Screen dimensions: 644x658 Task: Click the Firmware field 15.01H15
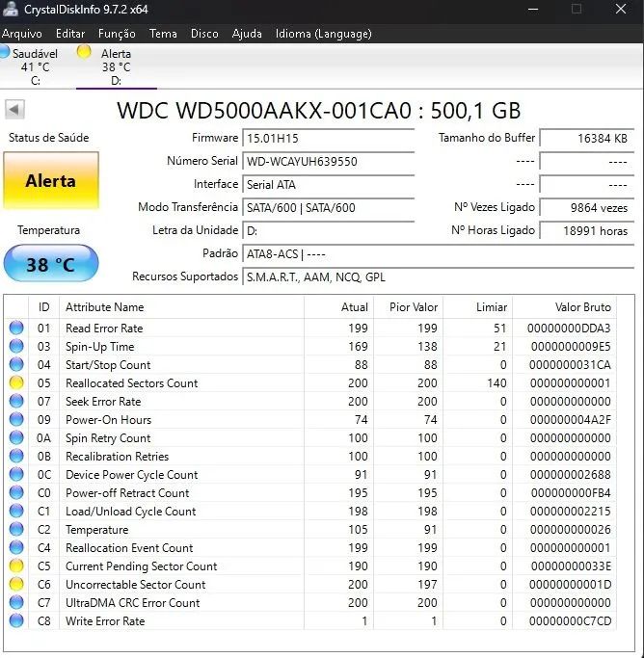coord(329,138)
